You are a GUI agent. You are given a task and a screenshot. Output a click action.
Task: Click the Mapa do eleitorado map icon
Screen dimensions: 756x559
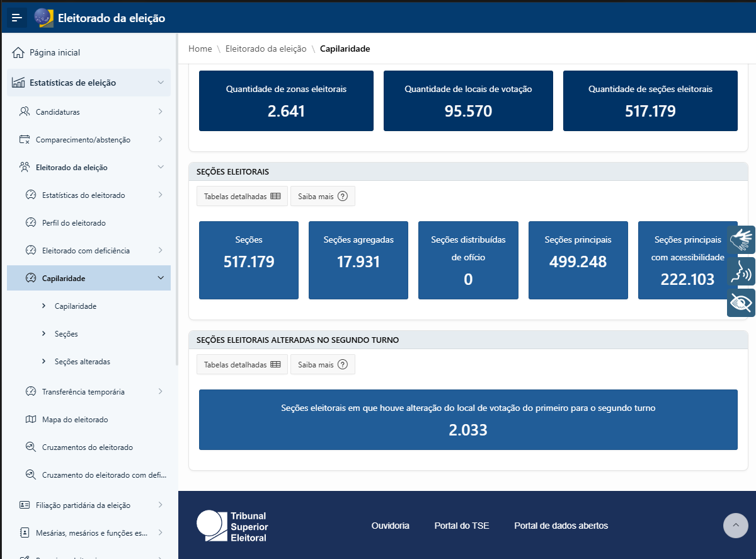coord(31,419)
